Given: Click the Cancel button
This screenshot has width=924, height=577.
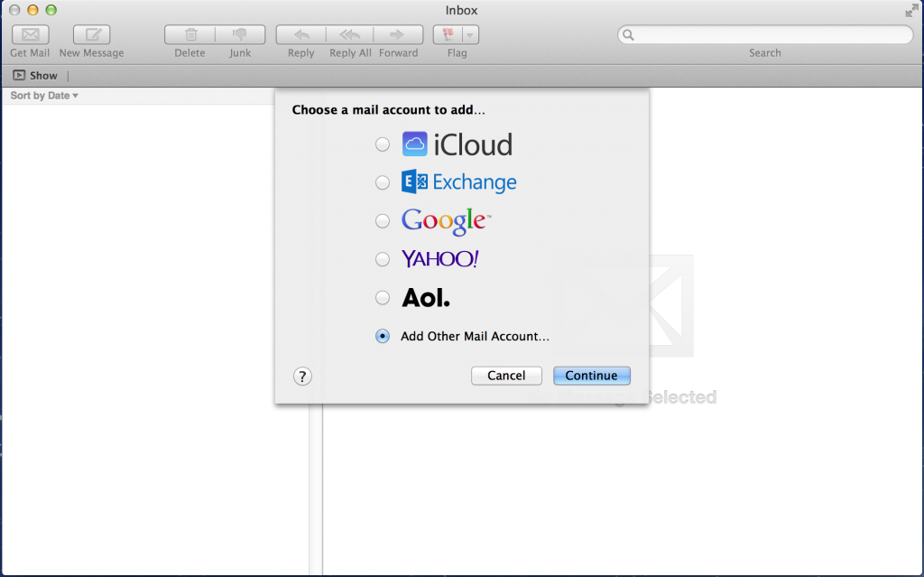Looking at the screenshot, I should pos(506,376).
